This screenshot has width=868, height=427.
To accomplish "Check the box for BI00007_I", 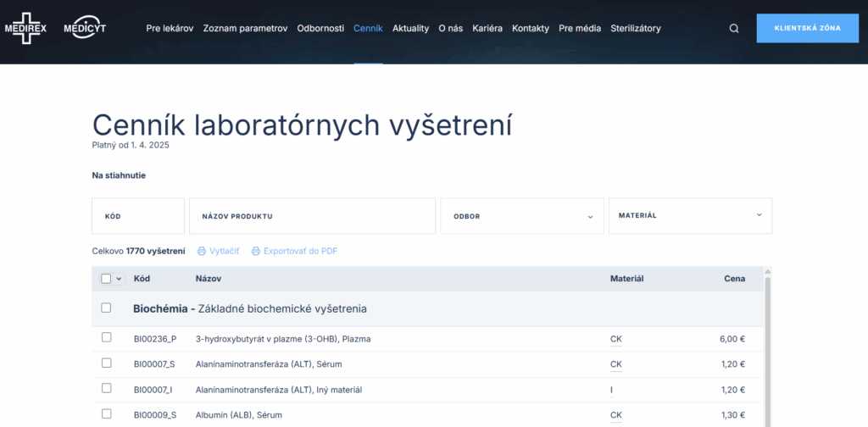I will (106, 388).
